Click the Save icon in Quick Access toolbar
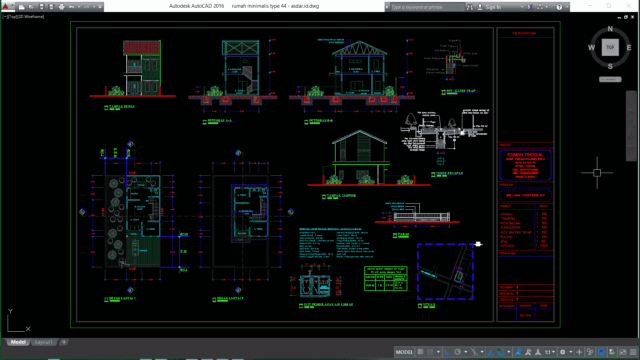Image resolution: width=640 pixels, height=360 pixels. pos(42,7)
